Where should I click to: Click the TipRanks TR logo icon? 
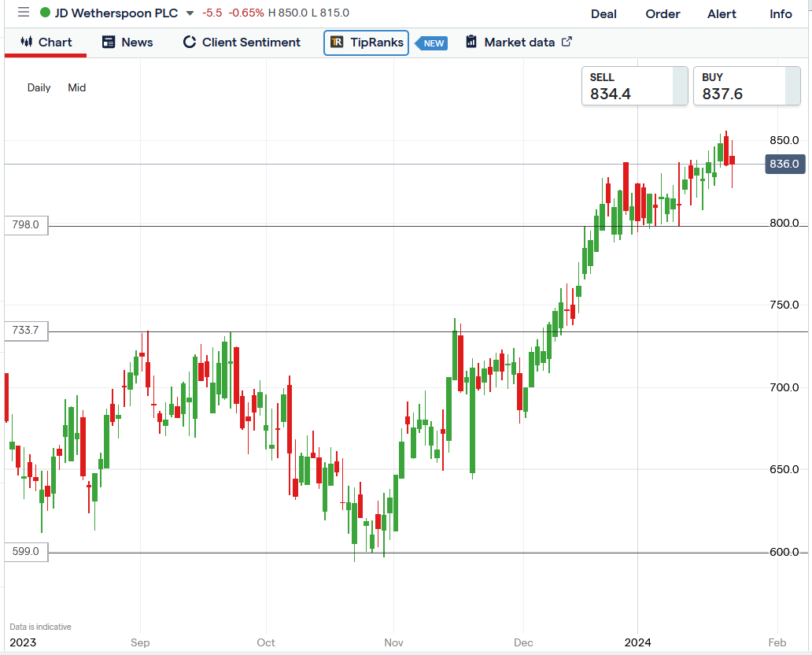(337, 42)
